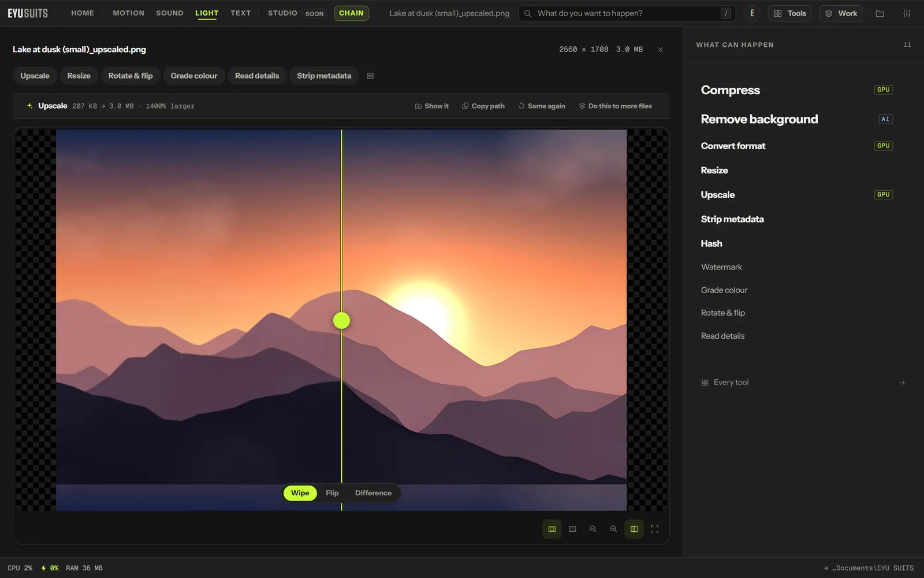
Task: Click the EVU SUITS logo
Action: (28, 13)
